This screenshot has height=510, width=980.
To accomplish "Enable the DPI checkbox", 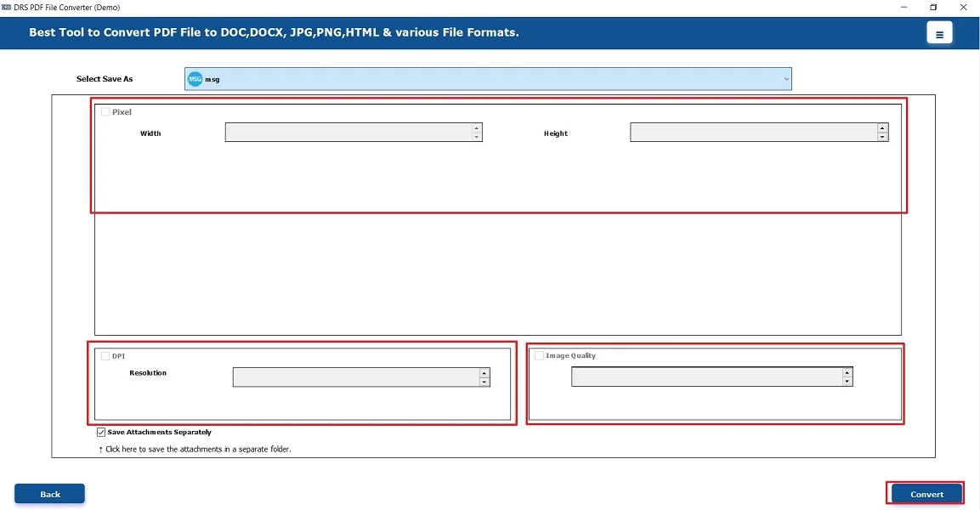I will 105,356.
